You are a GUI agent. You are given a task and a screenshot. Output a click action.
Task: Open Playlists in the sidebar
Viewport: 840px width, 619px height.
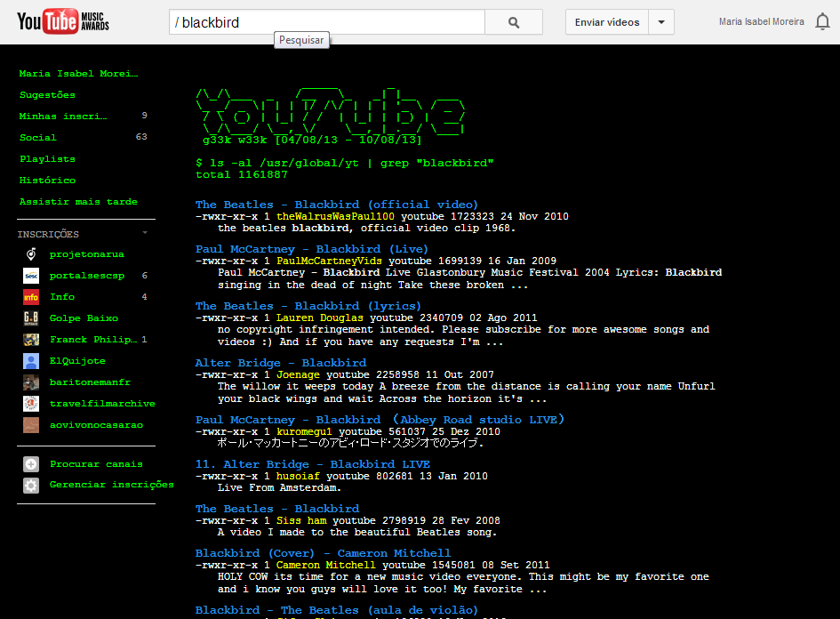click(x=48, y=159)
